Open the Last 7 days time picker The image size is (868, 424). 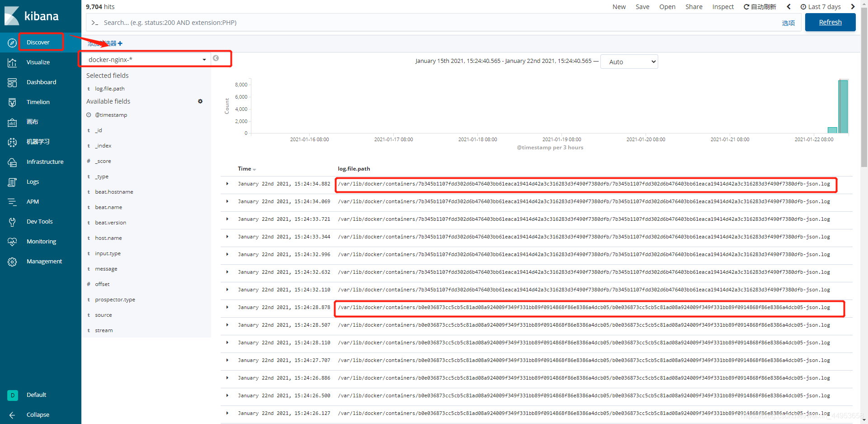[821, 7]
